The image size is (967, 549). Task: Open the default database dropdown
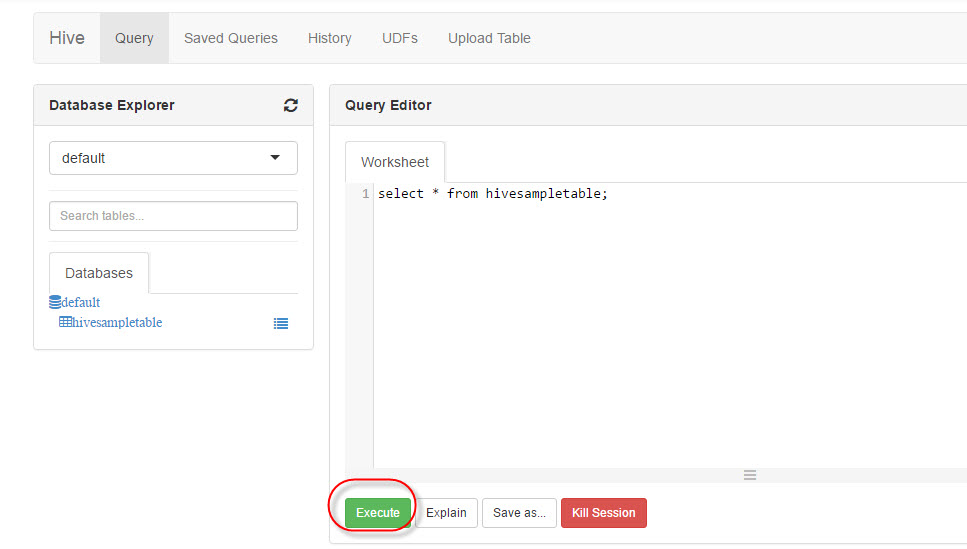pyautogui.click(x=173, y=158)
